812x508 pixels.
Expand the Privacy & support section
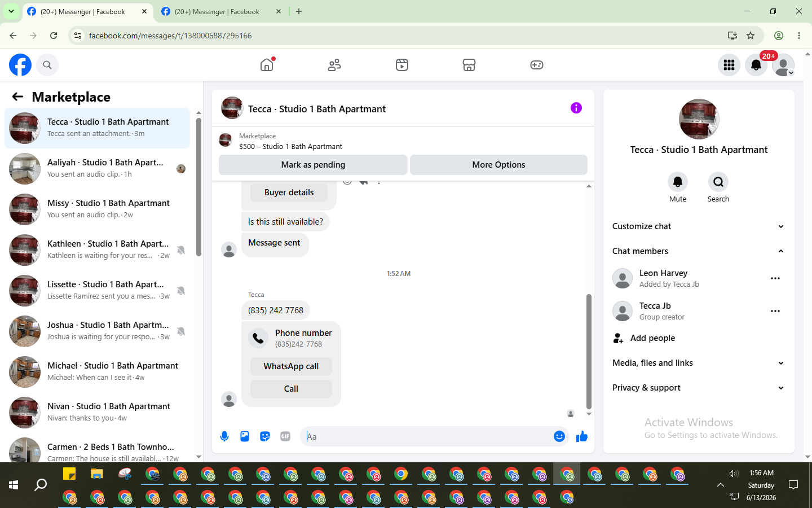tap(699, 388)
